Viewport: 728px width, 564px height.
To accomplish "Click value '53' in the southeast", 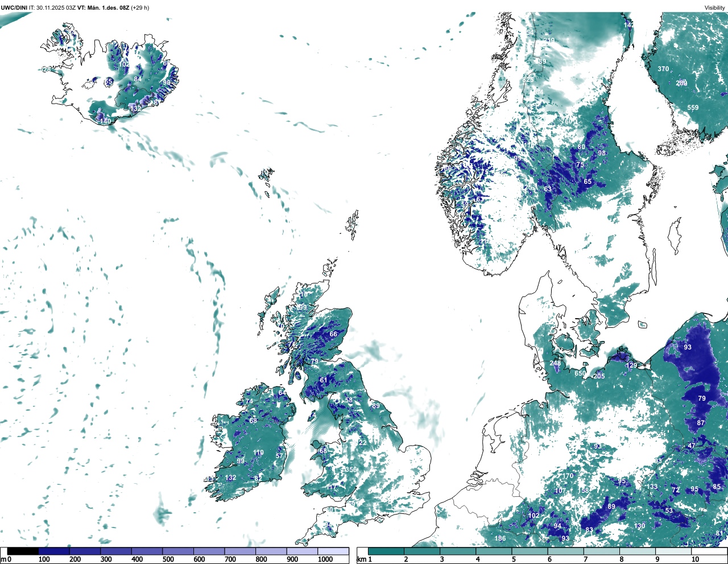I will tap(669, 511).
